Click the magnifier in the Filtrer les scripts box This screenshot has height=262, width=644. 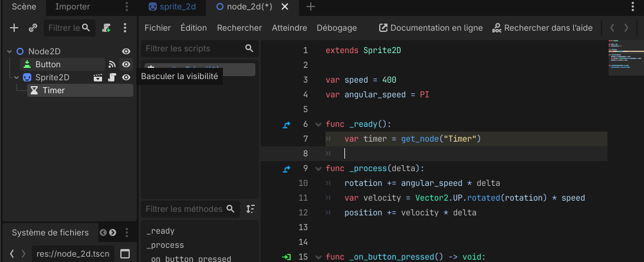[249, 48]
